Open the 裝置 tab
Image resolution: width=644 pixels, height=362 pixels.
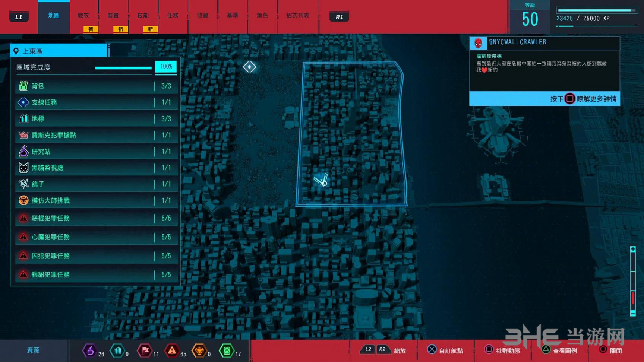pos(113,15)
